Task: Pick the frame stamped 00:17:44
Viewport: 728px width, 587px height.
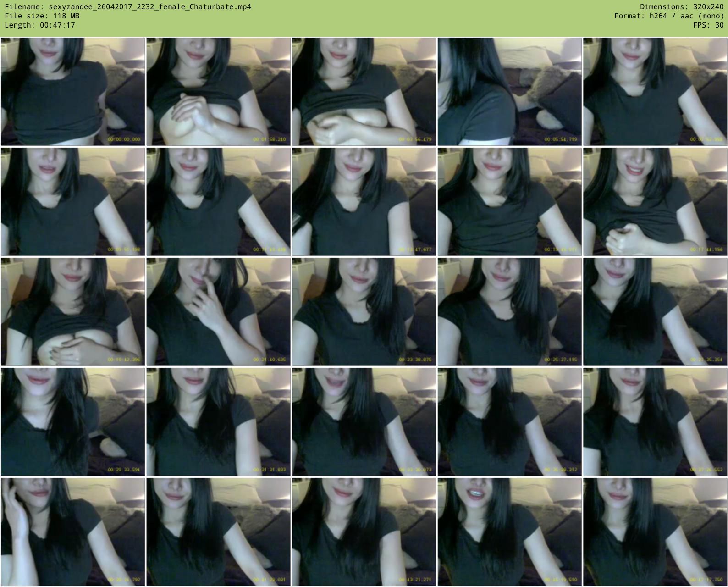Action: pyautogui.click(x=655, y=202)
